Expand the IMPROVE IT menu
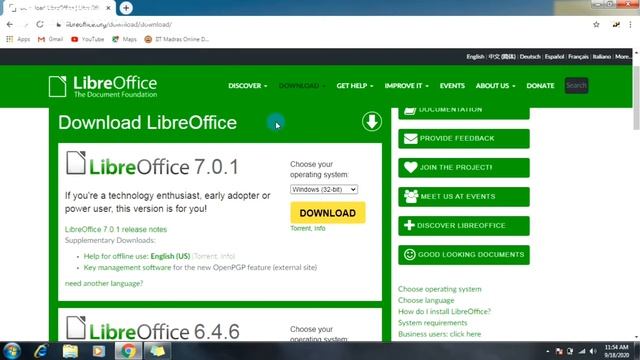Image resolution: width=640 pixels, height=360 pixels. (407, 86)
